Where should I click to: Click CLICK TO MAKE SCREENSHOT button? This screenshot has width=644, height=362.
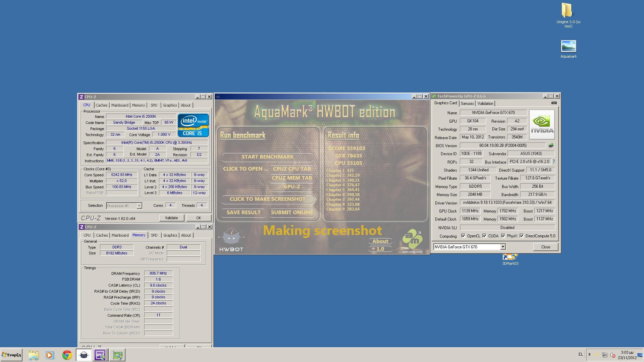point(267,199)
